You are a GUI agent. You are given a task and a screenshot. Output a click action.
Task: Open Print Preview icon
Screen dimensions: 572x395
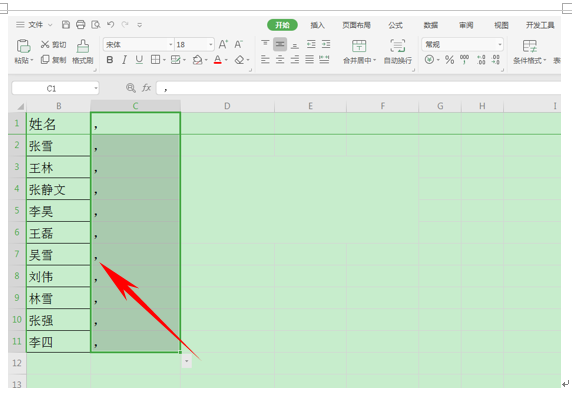point(96,24)
